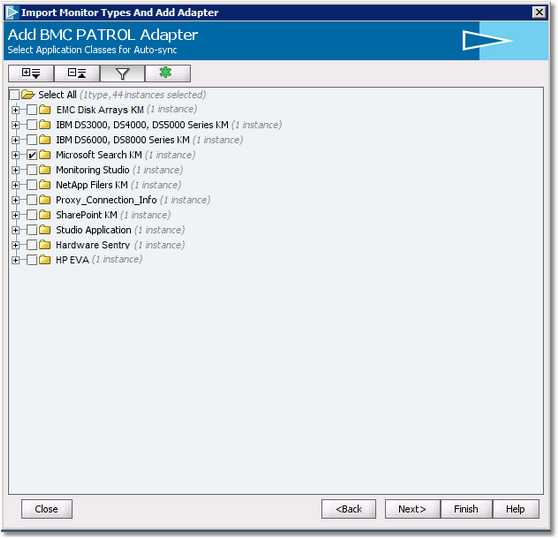Expand the Monitoring Studio node
Viewport: 558px width, 539px height.
point(15,170)
